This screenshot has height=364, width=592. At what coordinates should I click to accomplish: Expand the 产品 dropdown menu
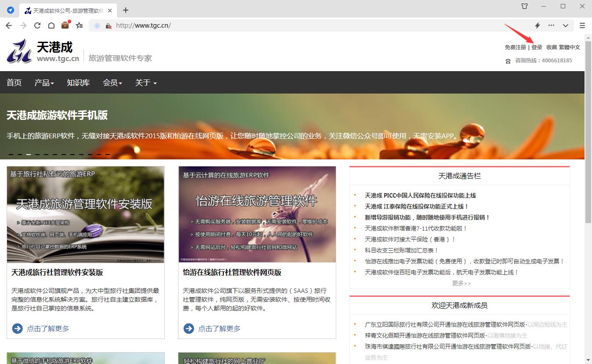[x=44, y=83]
